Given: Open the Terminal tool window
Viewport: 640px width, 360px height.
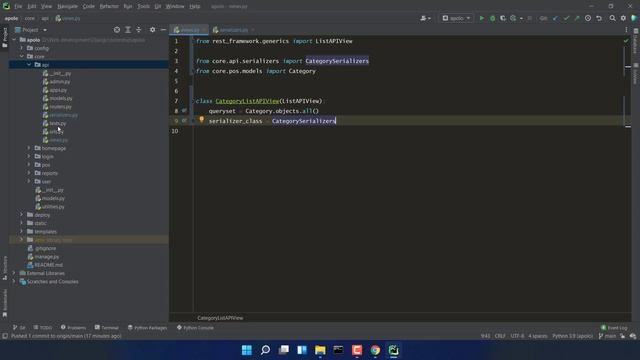Looking at the screenshot, I should 107,328.
